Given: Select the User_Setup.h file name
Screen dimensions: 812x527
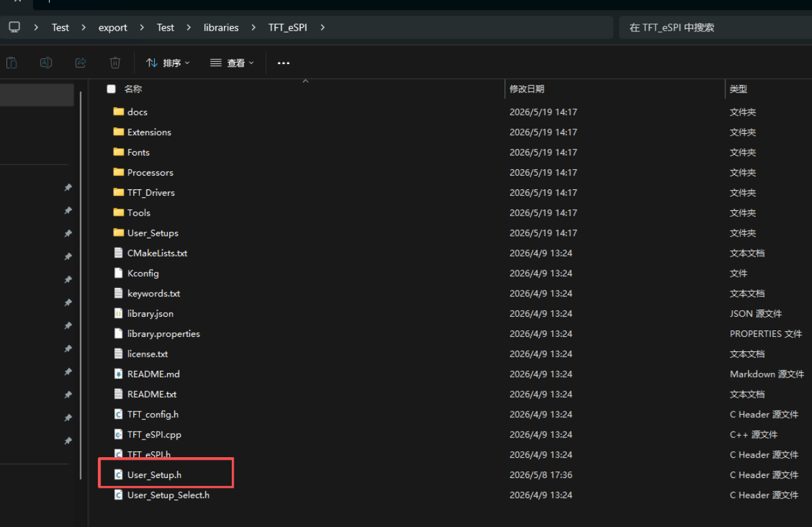Looking at the screenshot, I should tap(154, 475).
